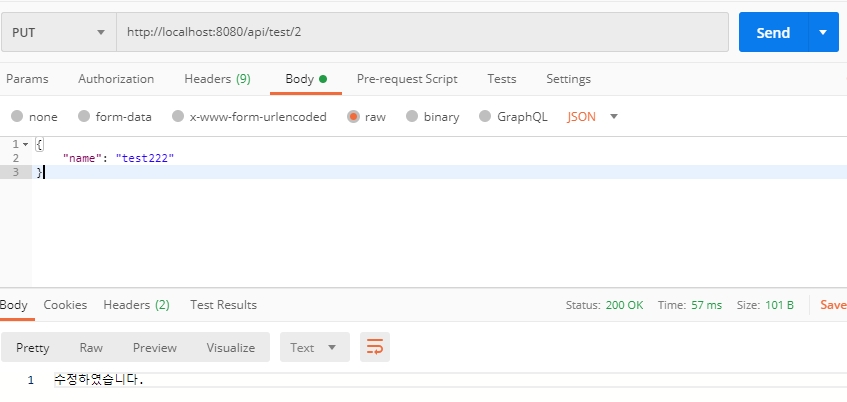Open the Settings tab

click(568, 79)
